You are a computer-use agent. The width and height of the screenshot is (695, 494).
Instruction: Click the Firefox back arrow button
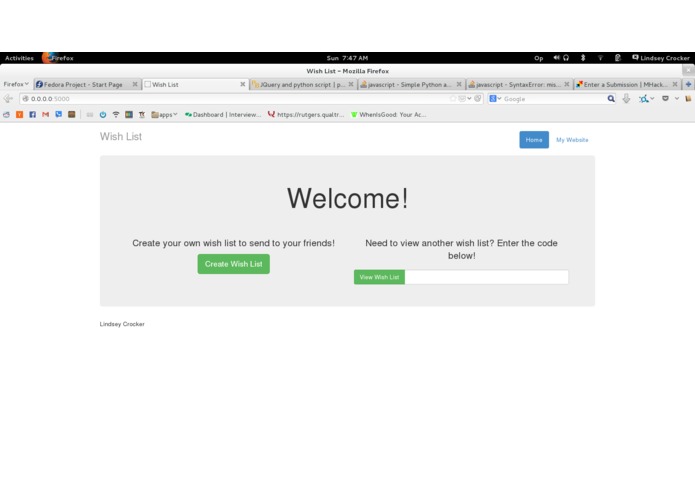pos(8,99)
